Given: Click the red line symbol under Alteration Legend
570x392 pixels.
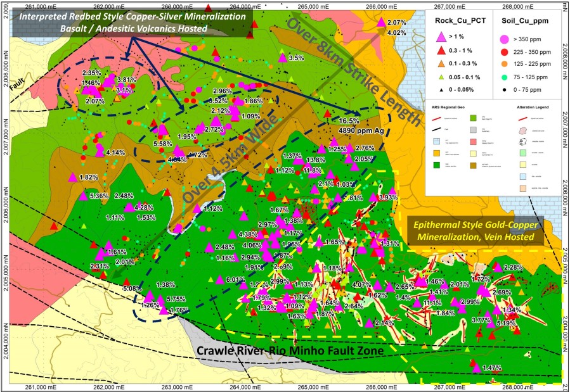Looking at the screenshot, I should click(522, 118).
